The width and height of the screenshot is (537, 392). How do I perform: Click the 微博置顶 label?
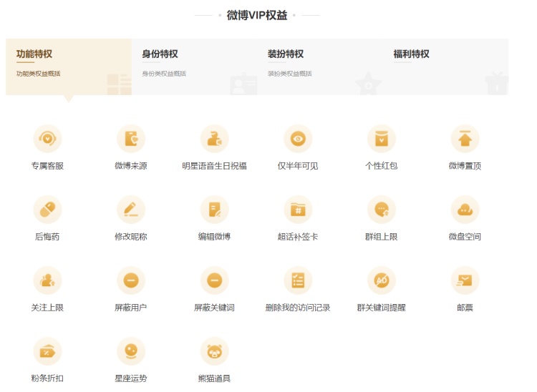click(x=465, y=166)
